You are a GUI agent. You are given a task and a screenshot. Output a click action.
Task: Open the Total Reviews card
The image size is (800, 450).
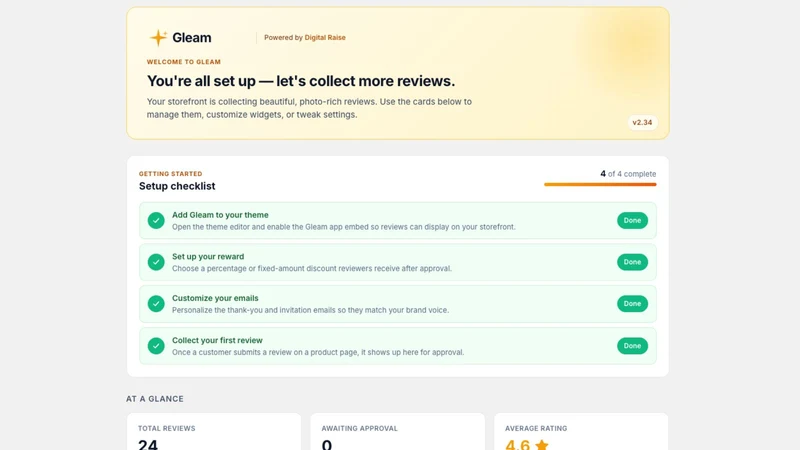click(214, 432)
